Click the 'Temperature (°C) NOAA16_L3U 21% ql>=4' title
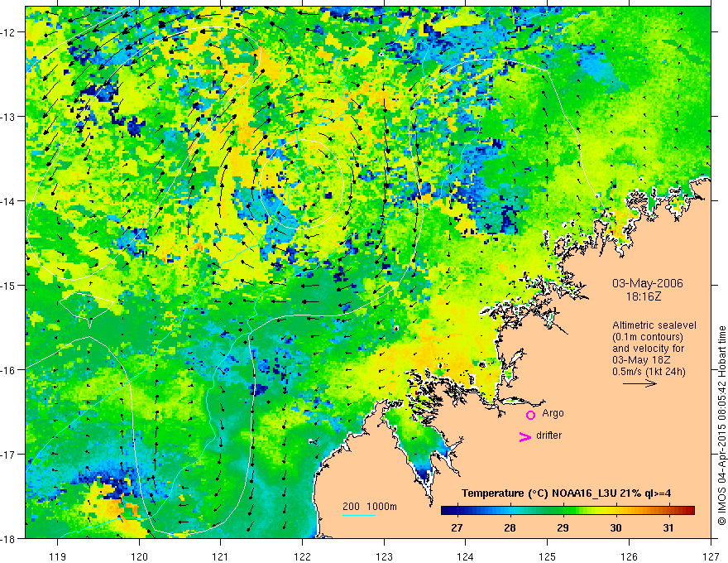Image resolution: width=728 pixels, height=563 pixels. click(x=566, y=493)
